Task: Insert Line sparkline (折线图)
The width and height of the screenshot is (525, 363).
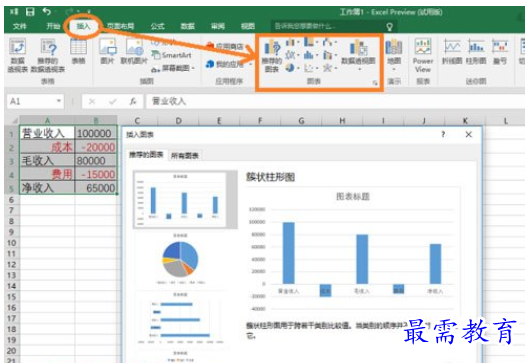Action: coord(452,51)
